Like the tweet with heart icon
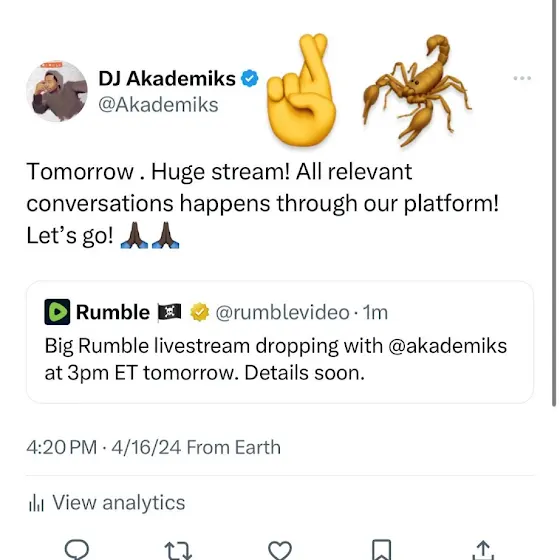The height and width of the screenshot is (560, 560). [280, 550]
